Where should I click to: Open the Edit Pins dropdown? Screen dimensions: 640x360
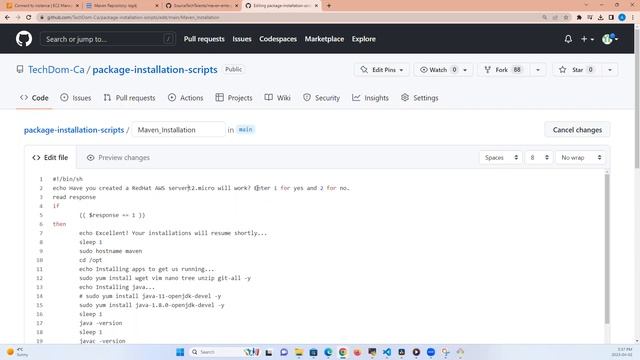pos(382,70)
